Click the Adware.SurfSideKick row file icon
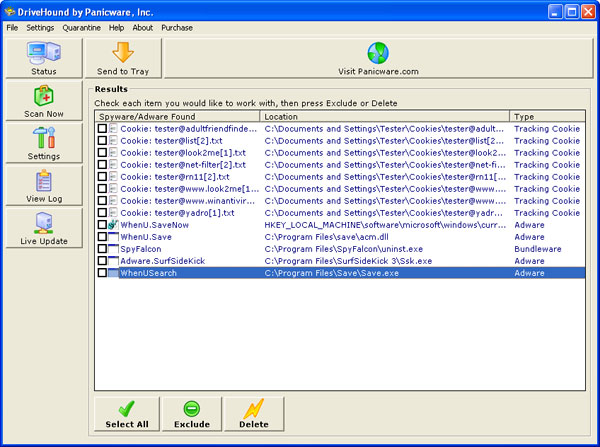Image resolution: width=600 pixels, height=447 pixels. pyautogui.click(x=113, y=261)
